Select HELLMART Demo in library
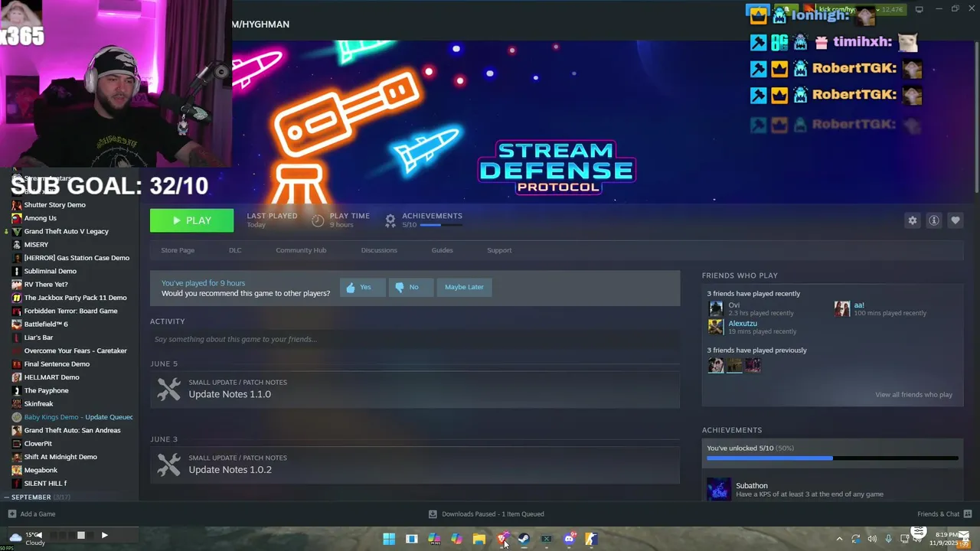Viewport: 980px width, 551px height. (51, 377)
